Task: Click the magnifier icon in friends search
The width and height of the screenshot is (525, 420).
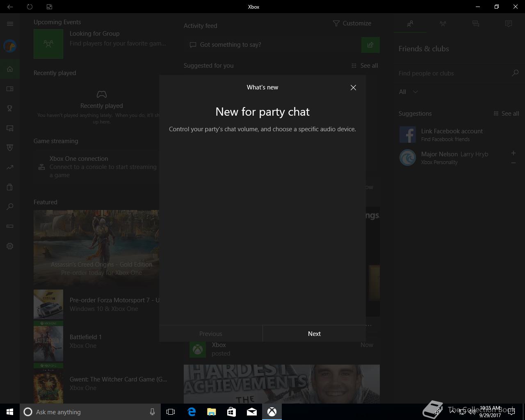Action: [515, 73]
